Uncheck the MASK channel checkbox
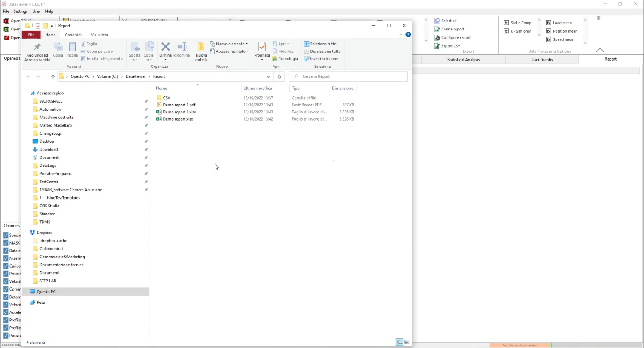 (6, 243)
